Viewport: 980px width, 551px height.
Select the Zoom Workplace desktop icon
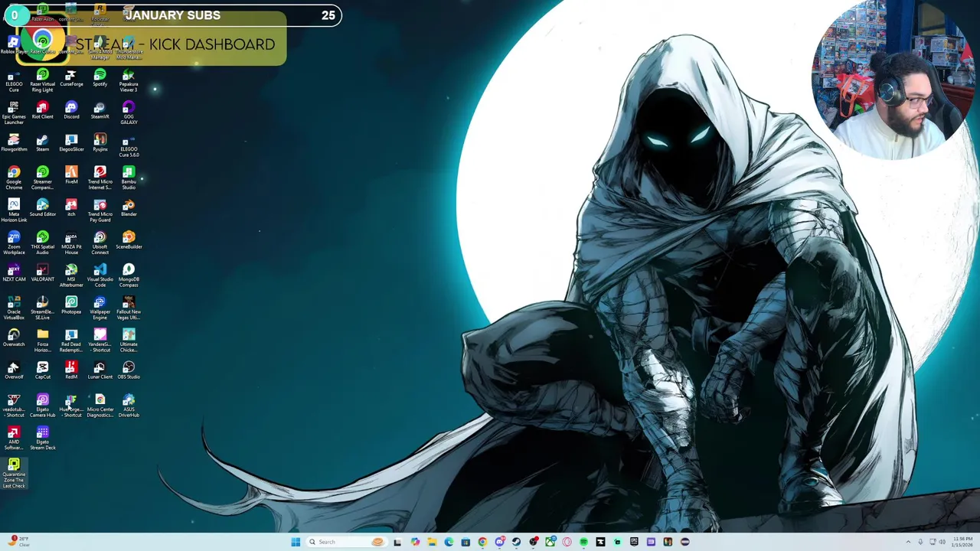click(14, 243)
